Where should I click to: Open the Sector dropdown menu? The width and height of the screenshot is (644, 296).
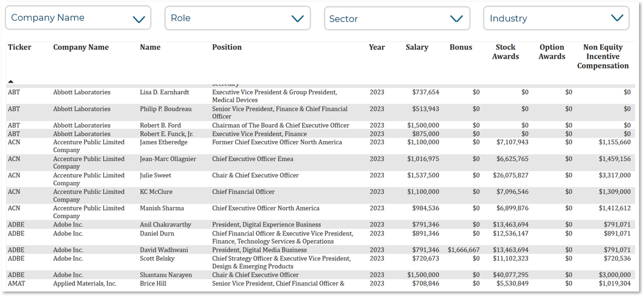pos(397,19)
